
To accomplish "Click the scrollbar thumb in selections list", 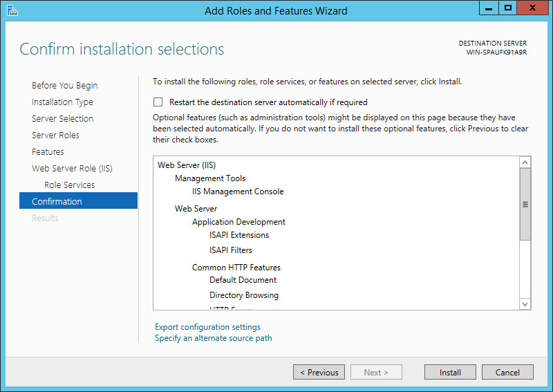I will pyautogui.click(x=525, y=204).
